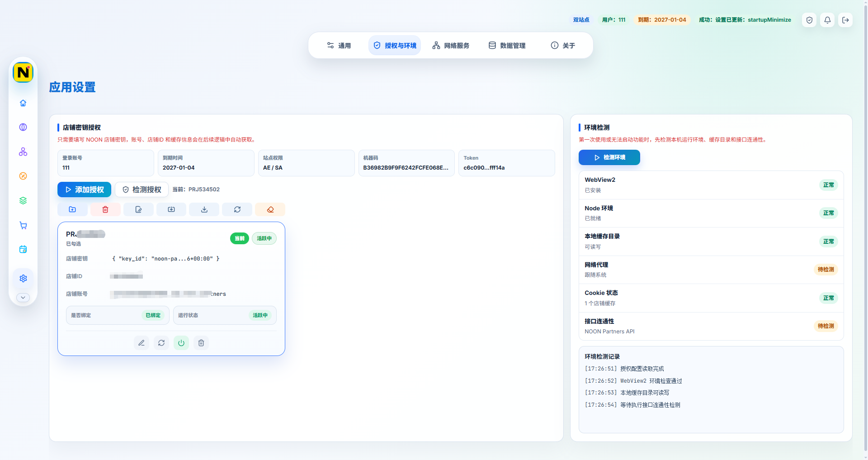Click the 已绑定 binding status badge
The width and height of the screenshot is (868, 460).
coord(153,315)
